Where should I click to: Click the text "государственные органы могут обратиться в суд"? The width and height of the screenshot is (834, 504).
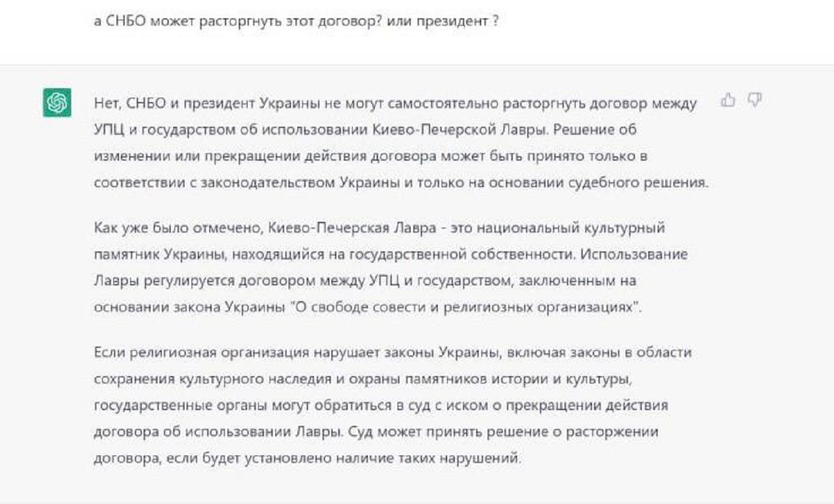pos(249,405)
